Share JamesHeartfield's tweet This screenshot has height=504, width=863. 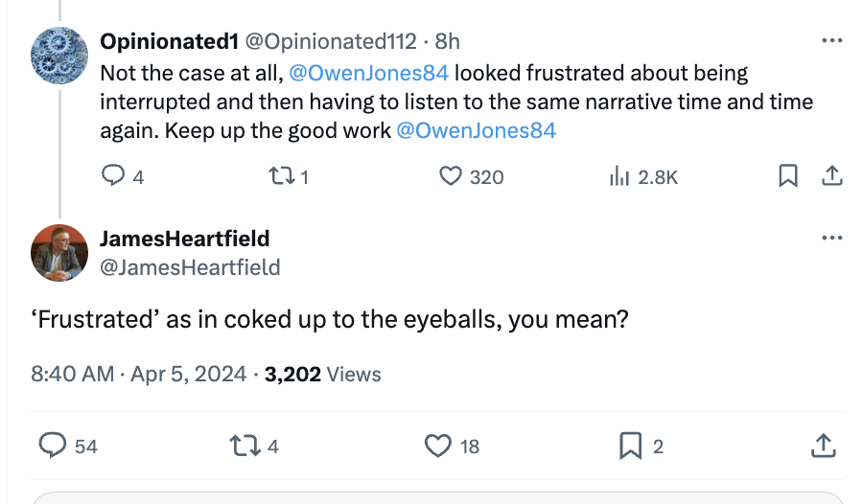pyautogui.click(x=823, y=446)
